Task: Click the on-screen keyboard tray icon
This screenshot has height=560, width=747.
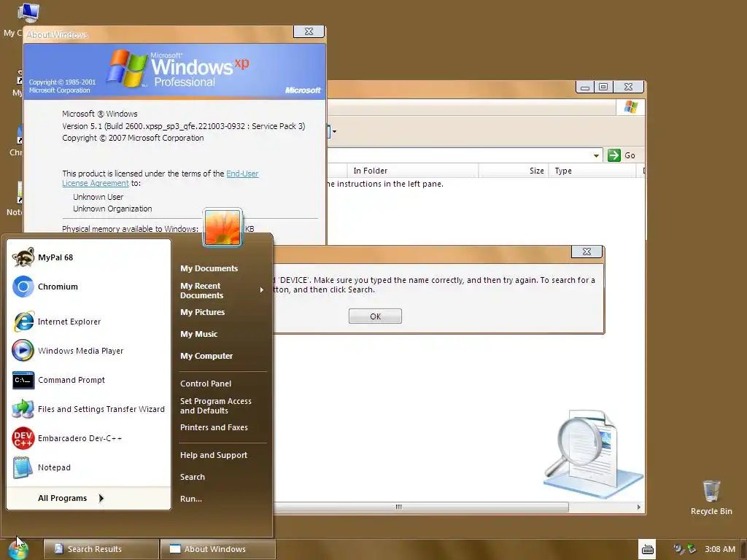Action: coord(648,549)
